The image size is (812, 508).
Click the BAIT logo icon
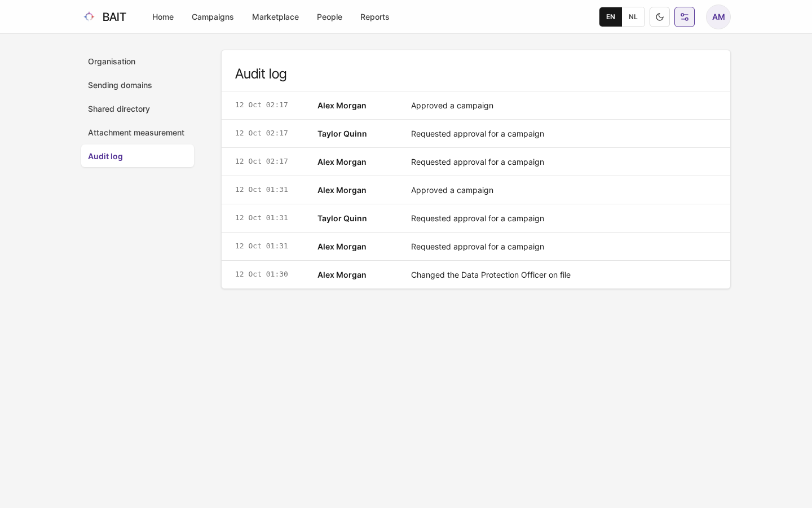click(89, 17)
